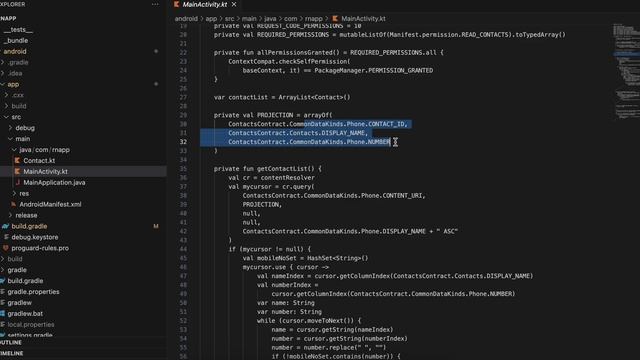This screenshot has height=360, width=640.
Task: Click MainActivity.kt in the breadcrumb
Action: (x=363, y=19)
